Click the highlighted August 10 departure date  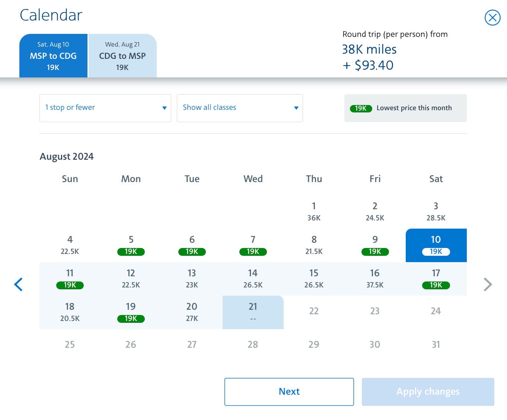[x=436, y=245]
